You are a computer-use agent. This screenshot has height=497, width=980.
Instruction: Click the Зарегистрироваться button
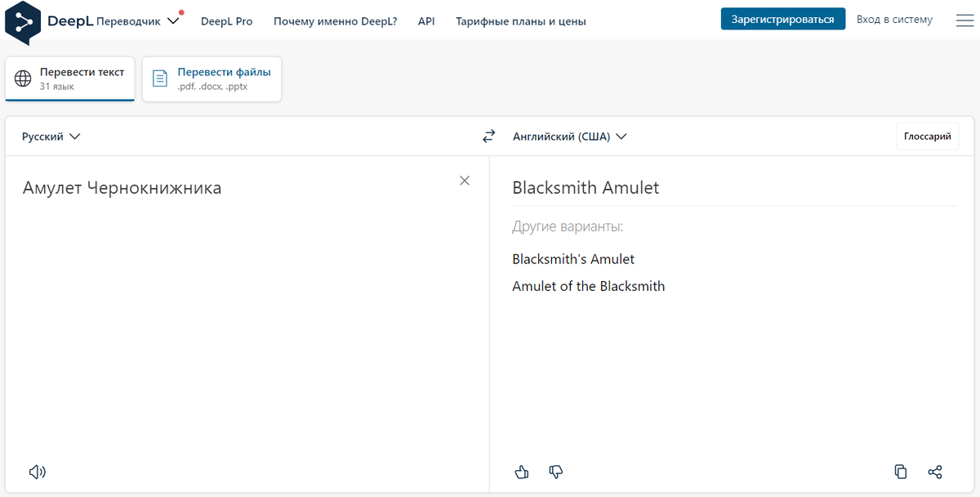click(x=782, y=20)
